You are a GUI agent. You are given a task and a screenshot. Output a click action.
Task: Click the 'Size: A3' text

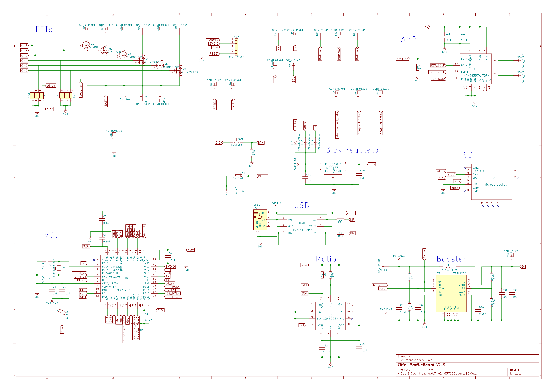click(404, 370)
